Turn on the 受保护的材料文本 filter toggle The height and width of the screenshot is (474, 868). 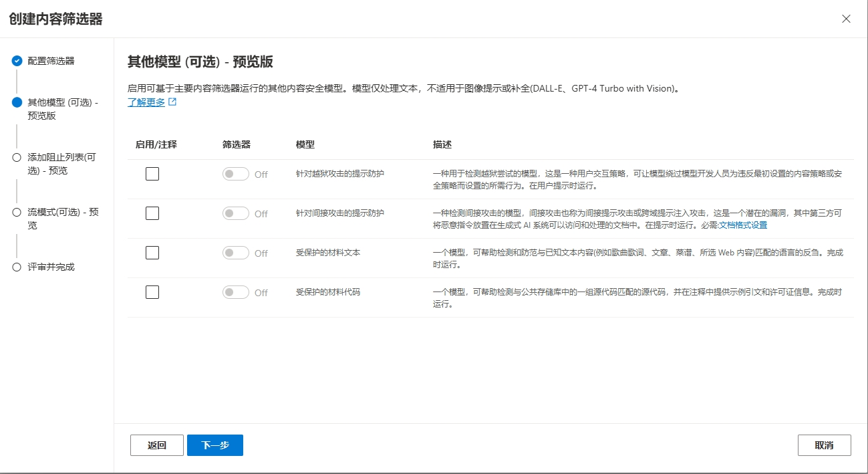[236, 253]
